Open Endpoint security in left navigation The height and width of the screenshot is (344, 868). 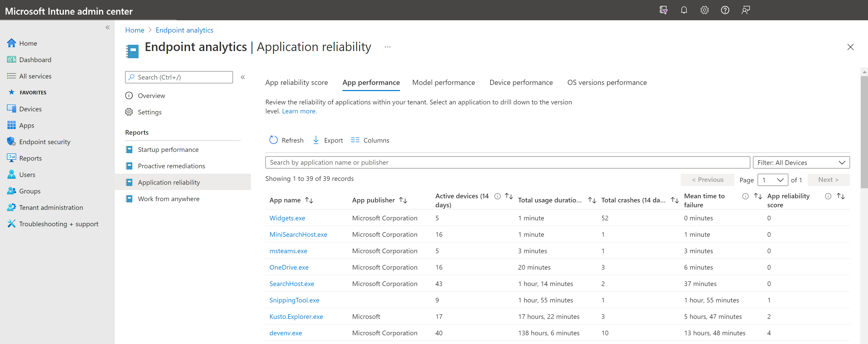[44, 142]
